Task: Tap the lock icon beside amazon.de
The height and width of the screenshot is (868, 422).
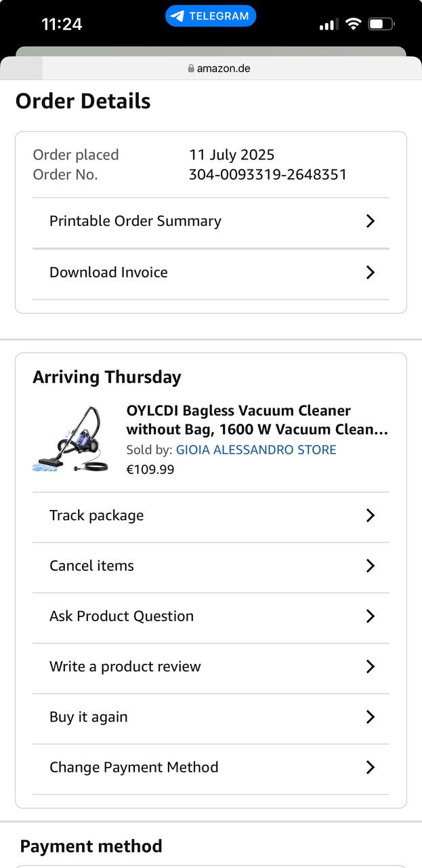Action: coord(191,68)
